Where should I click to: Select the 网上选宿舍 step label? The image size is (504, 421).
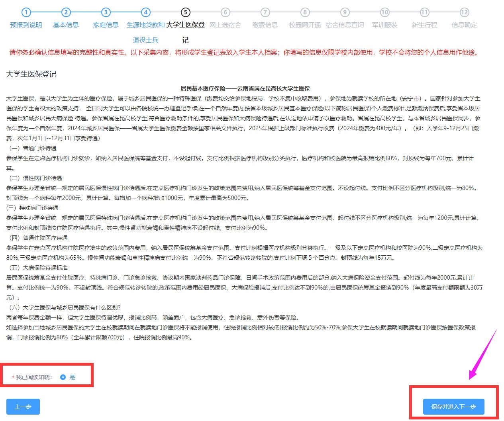(x=226, y=25)
